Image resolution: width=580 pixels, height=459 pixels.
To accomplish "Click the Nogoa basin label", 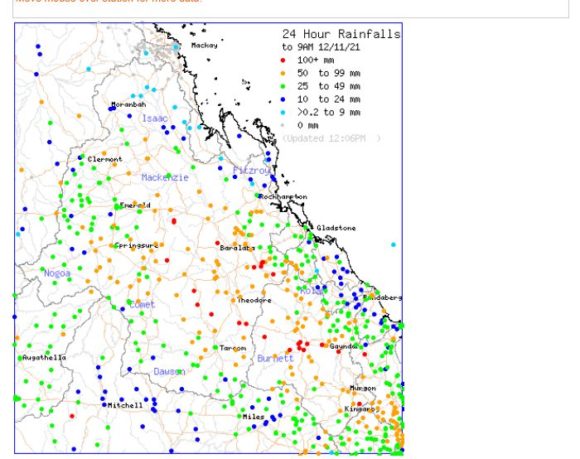I will (57, 273).
